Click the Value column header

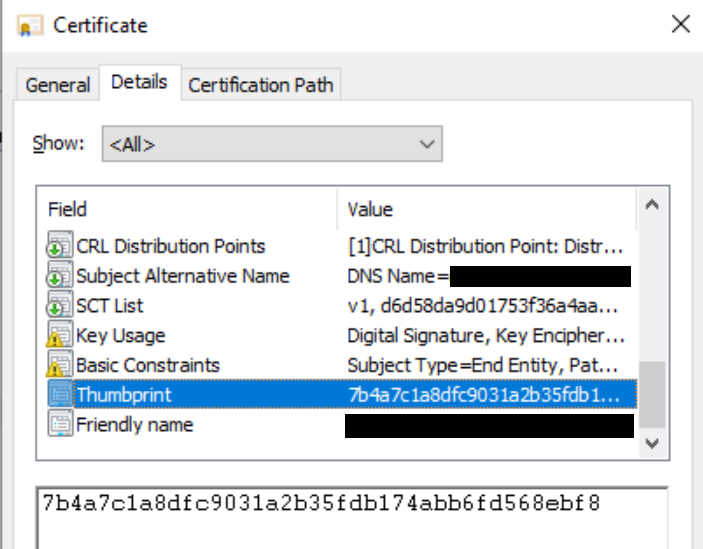click(x=487, y=209)
